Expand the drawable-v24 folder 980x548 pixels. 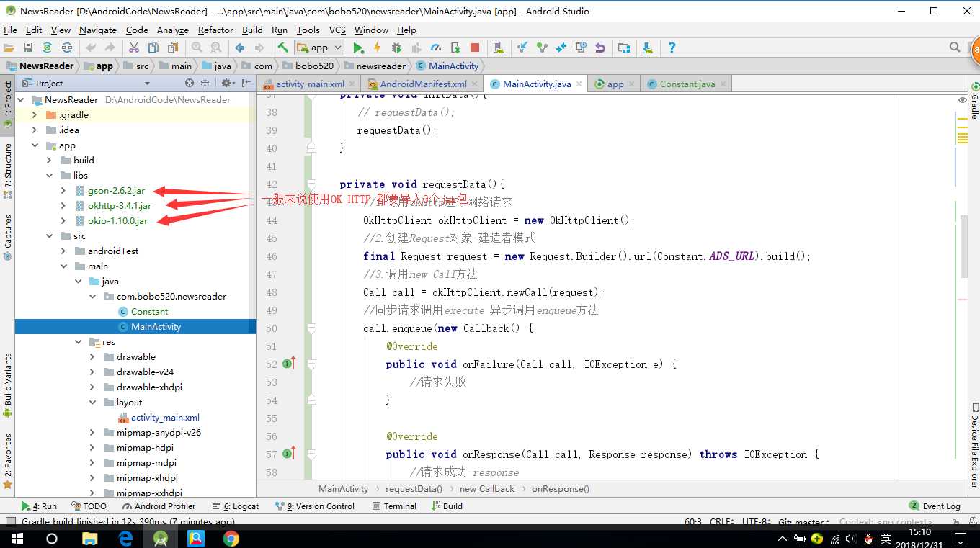click(x=92, y=372)
